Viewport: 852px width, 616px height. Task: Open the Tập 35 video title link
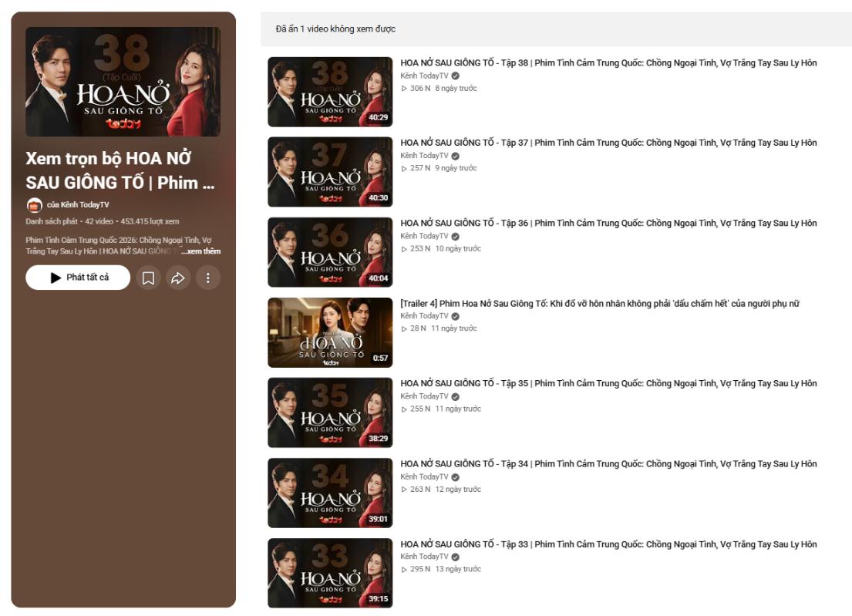[x=608, y=383]
